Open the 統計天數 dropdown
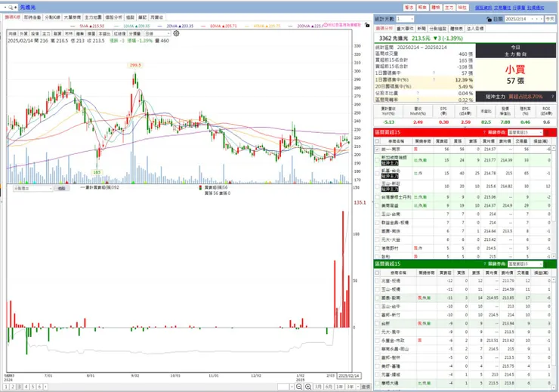The image size is (559, 392). 405,19
